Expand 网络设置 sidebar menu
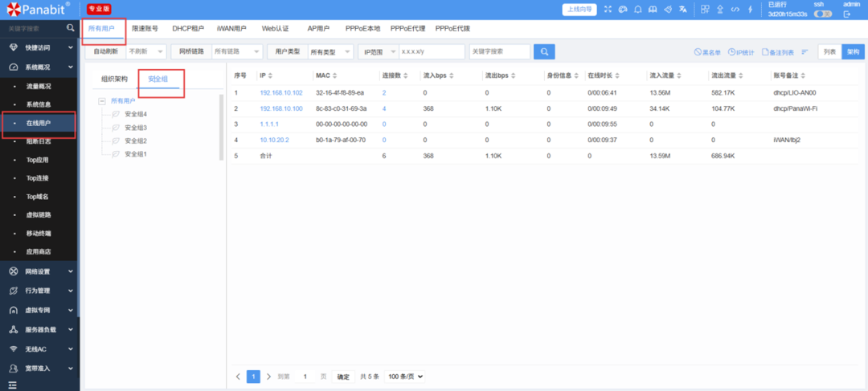The image size is (868, 391). (40, 271)
